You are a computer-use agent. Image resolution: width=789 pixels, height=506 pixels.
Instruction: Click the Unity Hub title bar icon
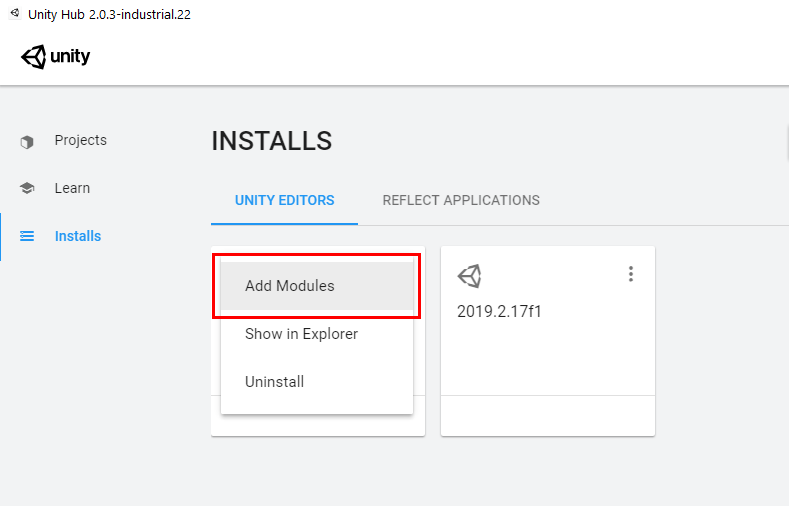14,14
